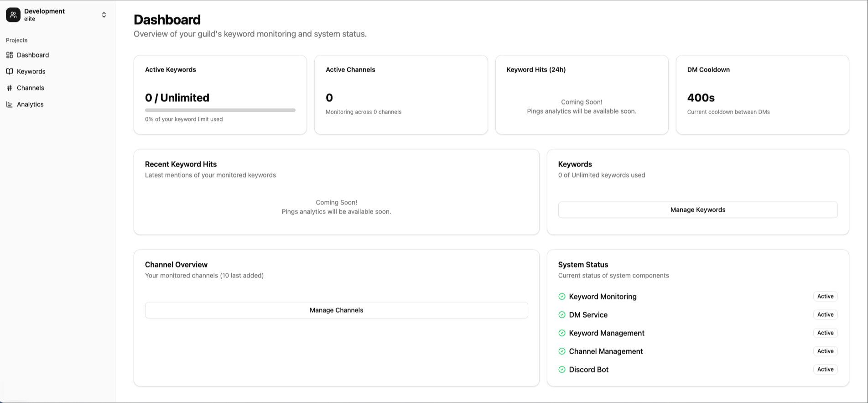Click the Active badge for Discord Bot
Viewport: 868px width, 403px height.
825,369
